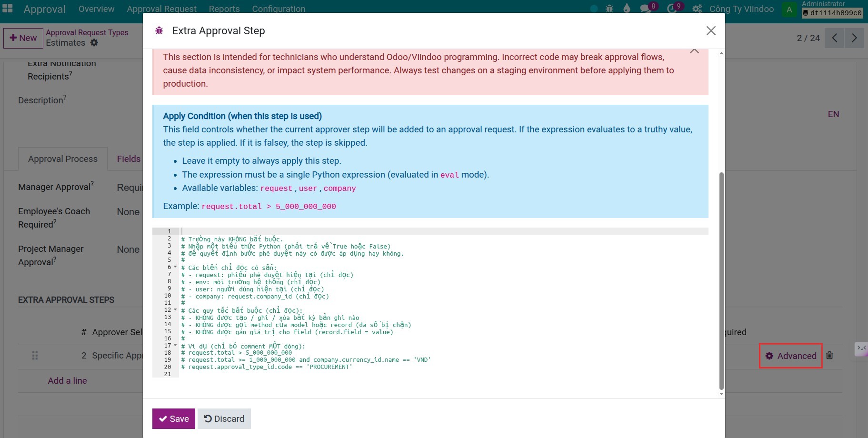The width and height of the screenshot is (868, 438).
Task: Click the gear icon next to Estimates
Action: tap(94, 43)
